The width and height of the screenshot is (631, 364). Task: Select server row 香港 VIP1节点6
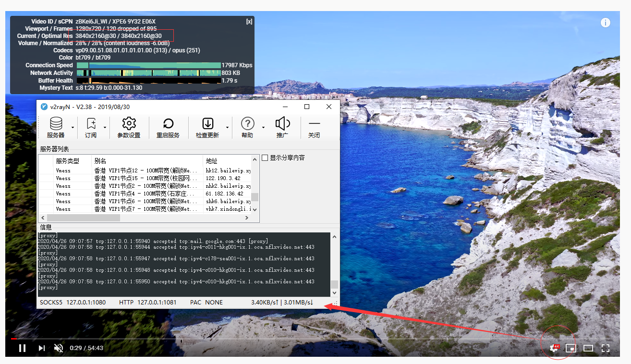[x=145, y=201]
